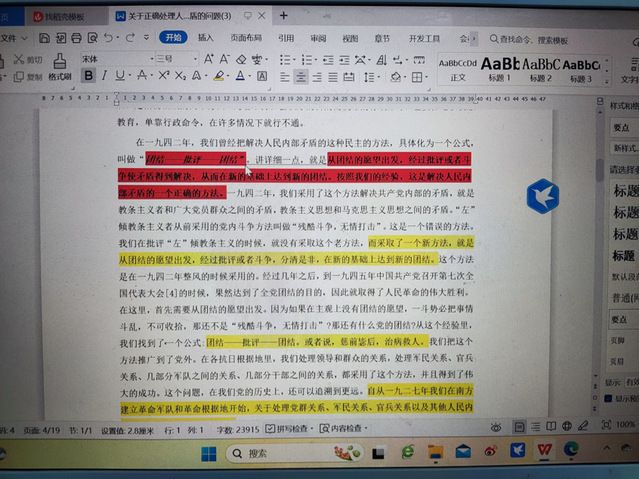The height and width of the screenshot is (479, 639).
Task: Toggle the 显示预览 checkbox in styles panel
Action: (610, 397)
